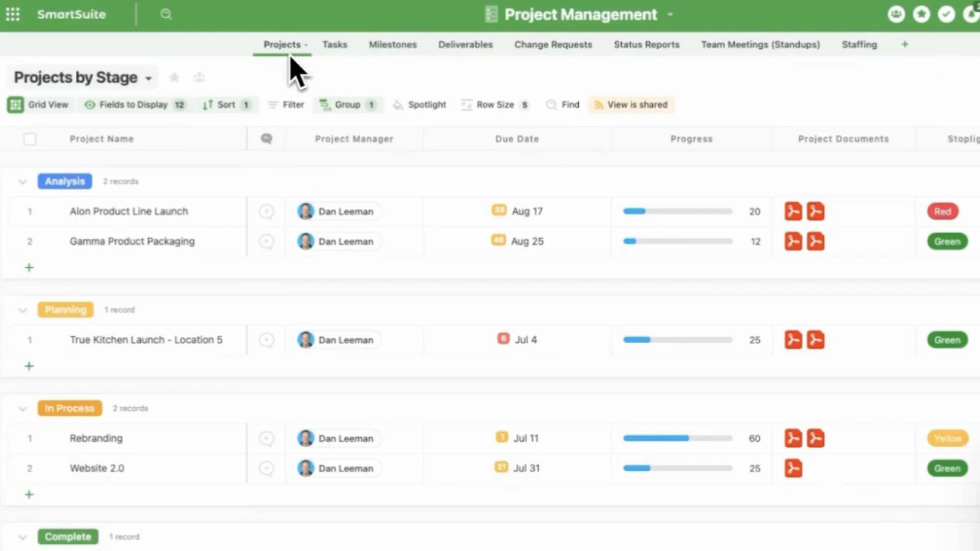
Task: Click the In Process stage label
Action: [70, 408]
